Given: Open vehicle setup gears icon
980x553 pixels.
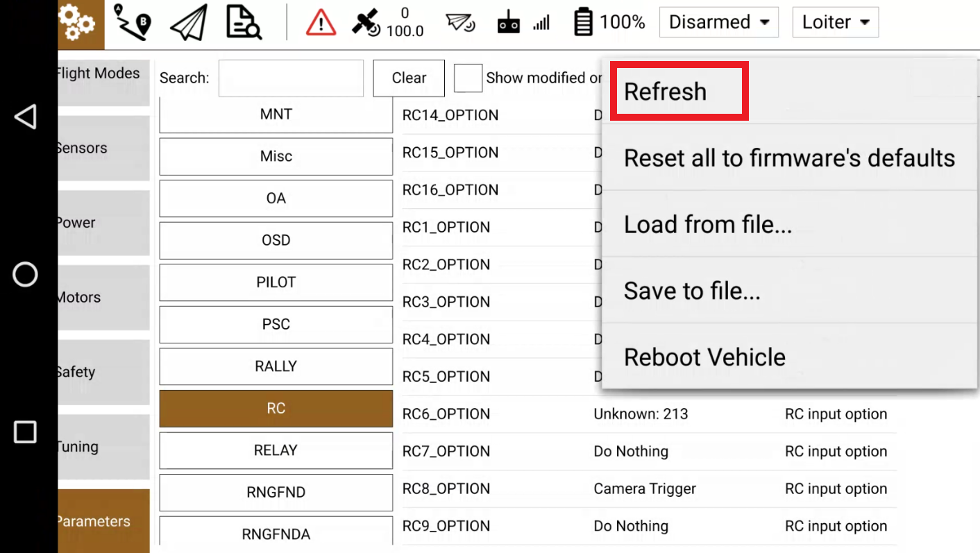Looking at the screenshot, I should coord(78,23).
